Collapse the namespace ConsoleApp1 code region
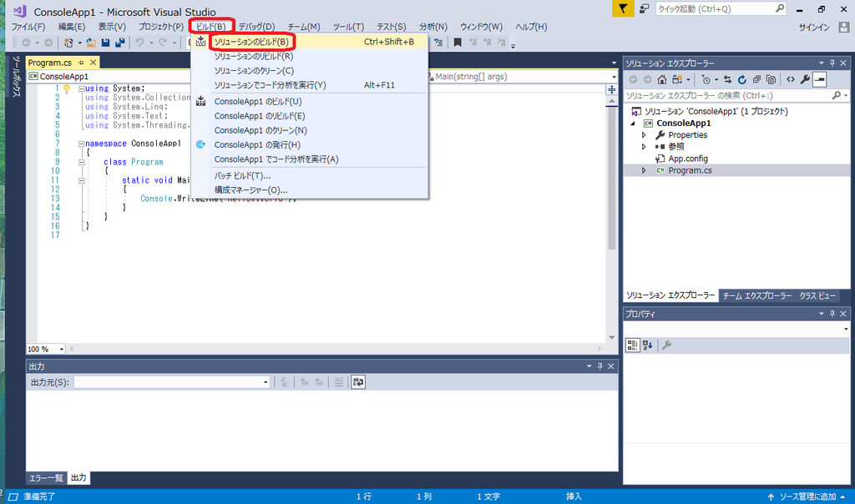The height and width of the screenshot is (504, 855). click(x=81, y=144)
